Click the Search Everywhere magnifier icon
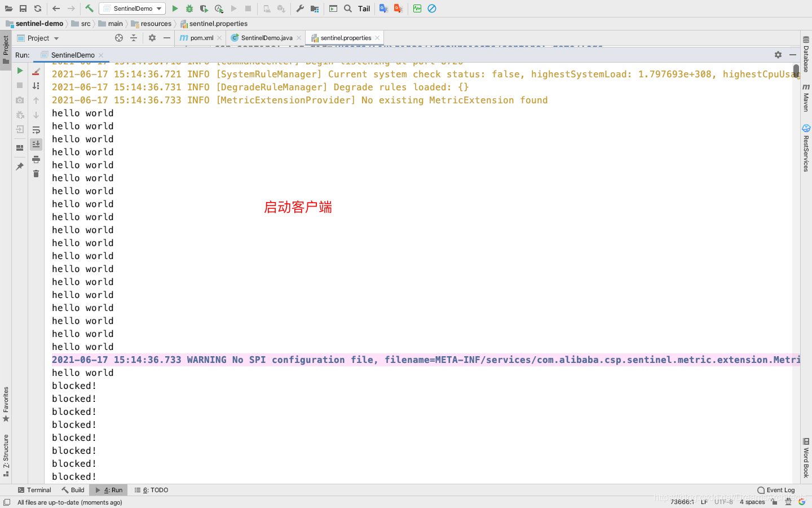 (348, 8)
